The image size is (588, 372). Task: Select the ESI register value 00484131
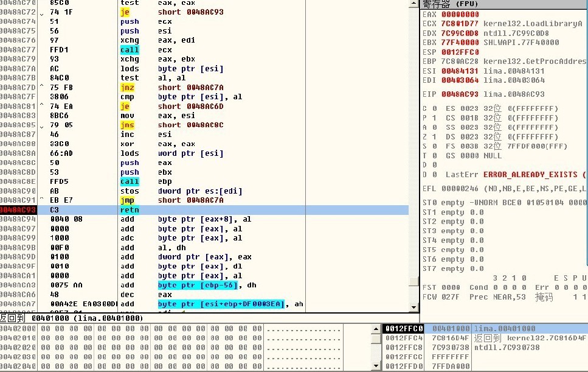[460, 71]
